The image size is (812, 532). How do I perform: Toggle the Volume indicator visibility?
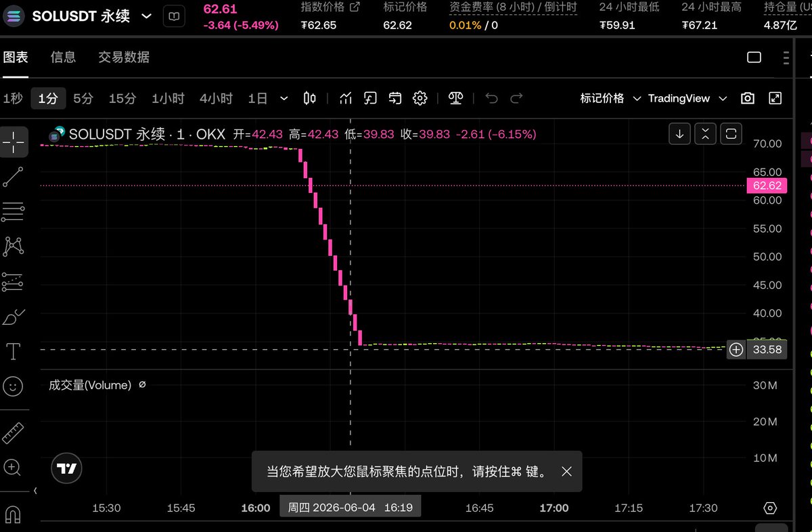pyautogui.click(x=142, y=384)
